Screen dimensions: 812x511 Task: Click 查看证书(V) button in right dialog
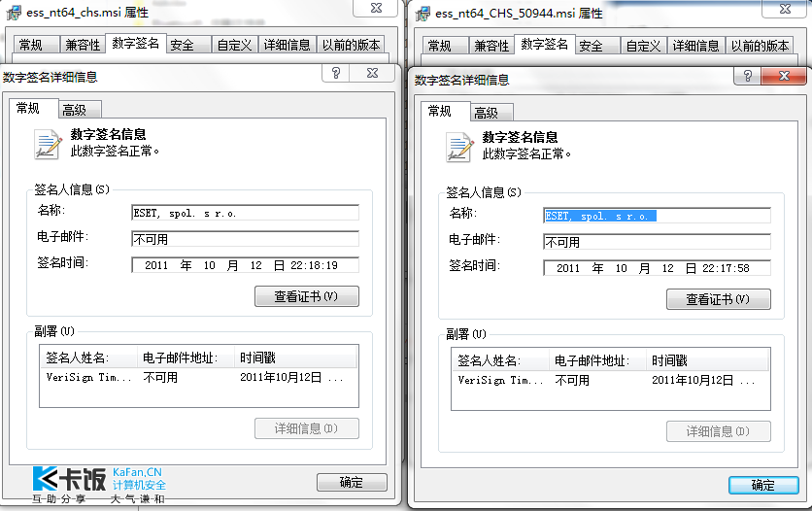point(718,299)
